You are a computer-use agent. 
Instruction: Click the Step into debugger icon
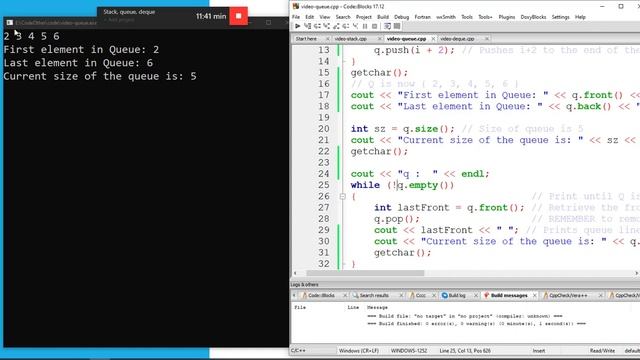pyautogui.click(x=327, y=26)
